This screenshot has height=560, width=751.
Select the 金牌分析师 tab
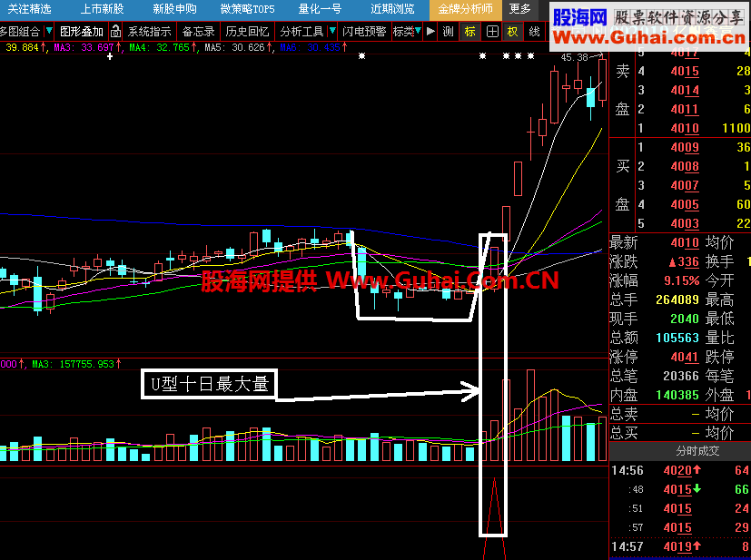466,9
